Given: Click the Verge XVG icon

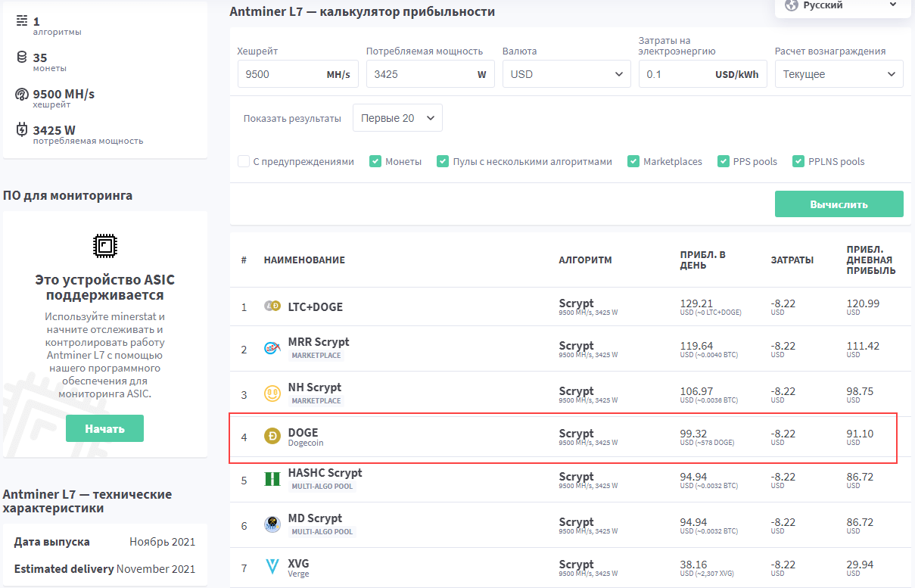Looking at the screenshot, I should click(272, 567).
